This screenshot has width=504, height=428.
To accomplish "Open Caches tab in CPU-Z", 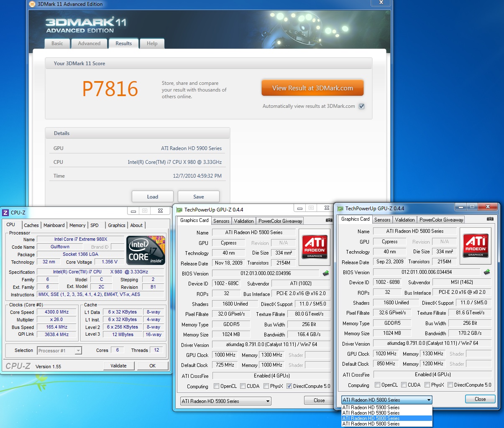I will coord(31,225).
